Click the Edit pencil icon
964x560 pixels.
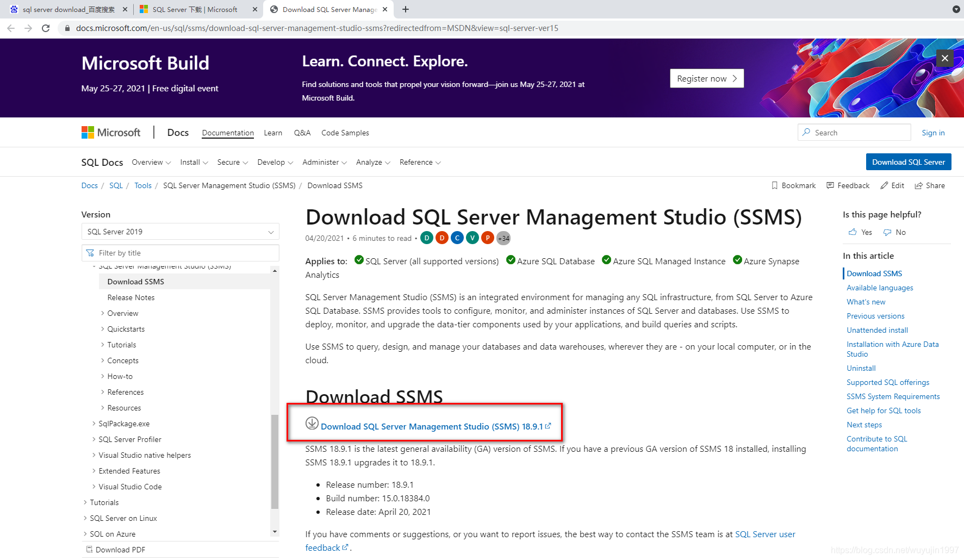[x=885, y=185]
